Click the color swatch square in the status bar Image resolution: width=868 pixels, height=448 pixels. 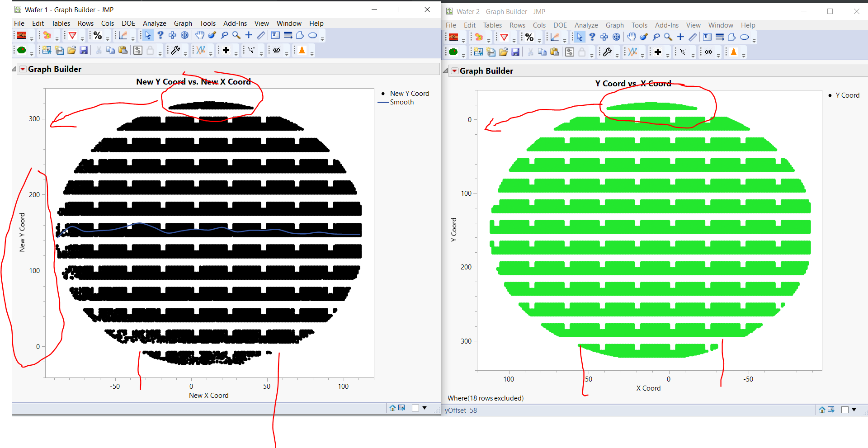[845, 410]
